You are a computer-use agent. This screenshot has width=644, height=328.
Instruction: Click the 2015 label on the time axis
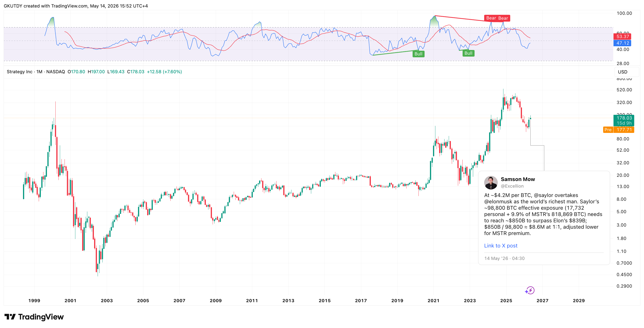pos(325,301)
